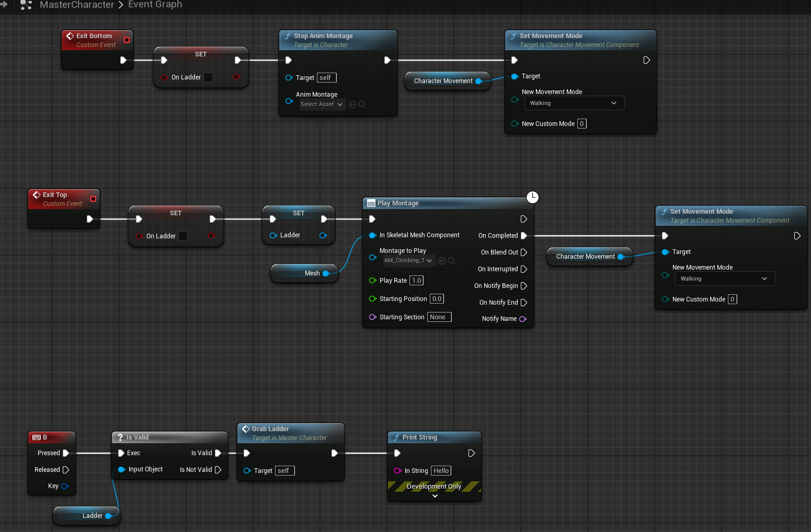Click the SET Ladder node title
811x532 pixels.
(x=299, y=213)
